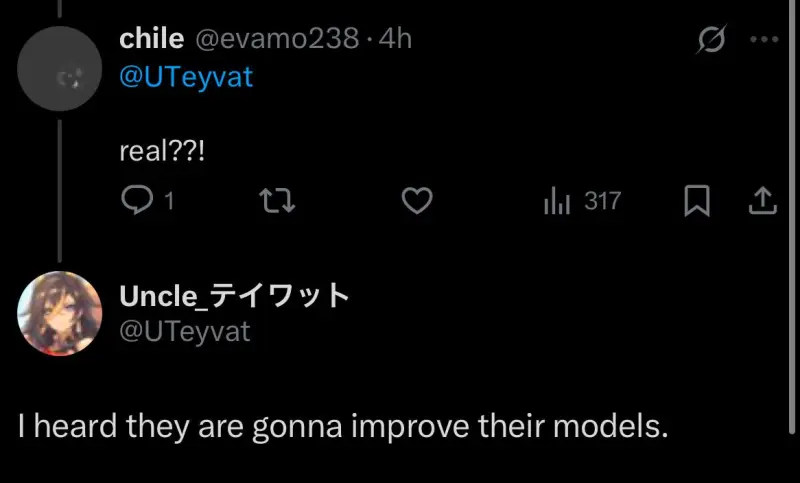
Task: Open the views bar chart icon
Action: pos(557,202)
